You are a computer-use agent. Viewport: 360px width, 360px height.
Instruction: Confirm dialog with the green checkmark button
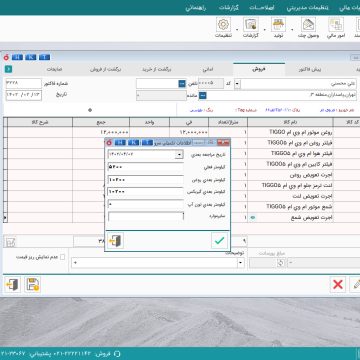[219, 240]
